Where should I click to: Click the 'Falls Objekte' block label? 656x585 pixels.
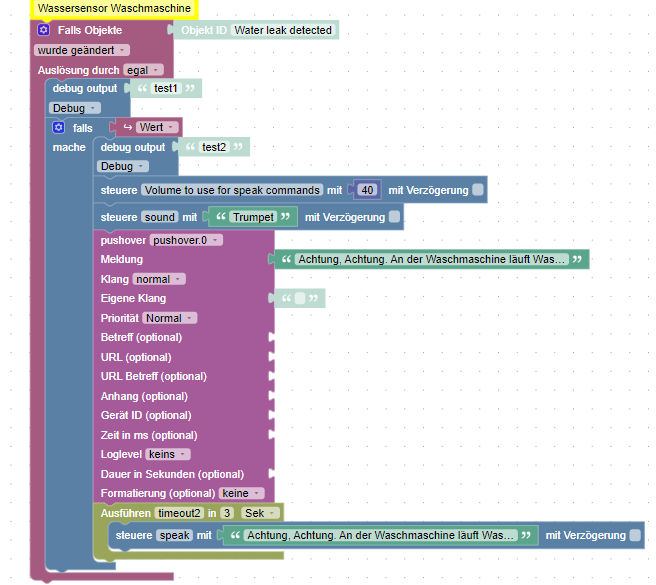tap(90, 30)
